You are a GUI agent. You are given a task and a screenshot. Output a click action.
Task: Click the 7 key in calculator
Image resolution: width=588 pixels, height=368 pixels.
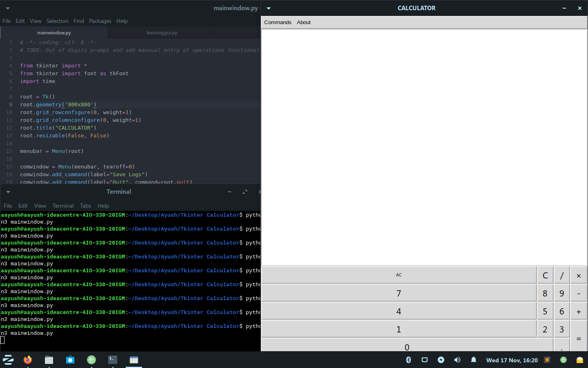(x=399, y=293)
